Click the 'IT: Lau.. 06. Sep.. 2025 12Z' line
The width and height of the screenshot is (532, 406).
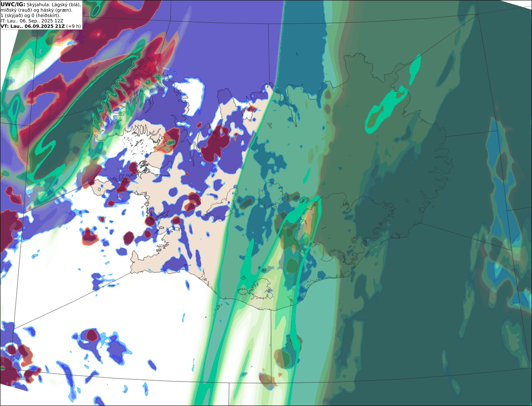(32, 21)
